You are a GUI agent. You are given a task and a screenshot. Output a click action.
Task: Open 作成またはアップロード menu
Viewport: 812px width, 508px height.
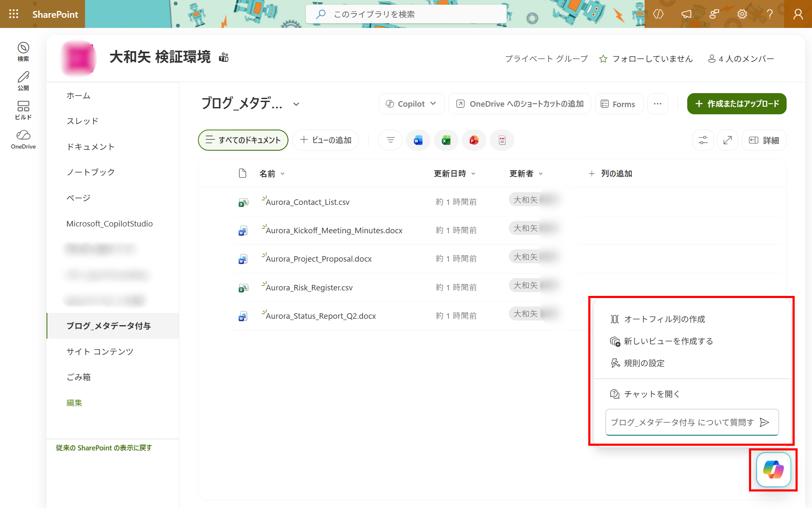click(x=737, y=104)
